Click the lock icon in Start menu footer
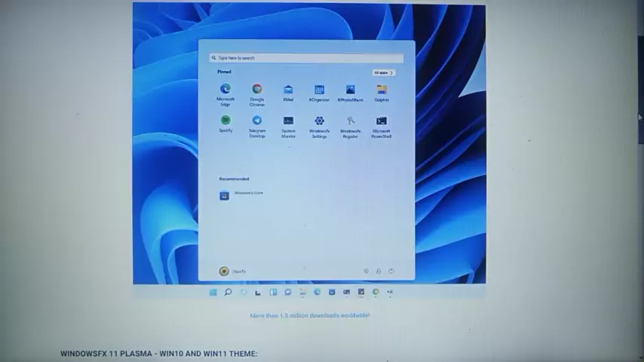Screen dimensions: 644x362 (x=379, y=271)
